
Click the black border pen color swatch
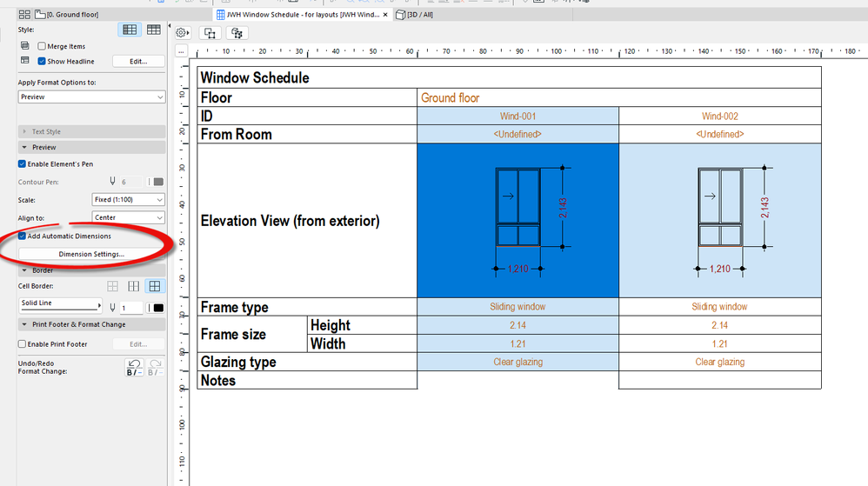(x=157, y=308)
